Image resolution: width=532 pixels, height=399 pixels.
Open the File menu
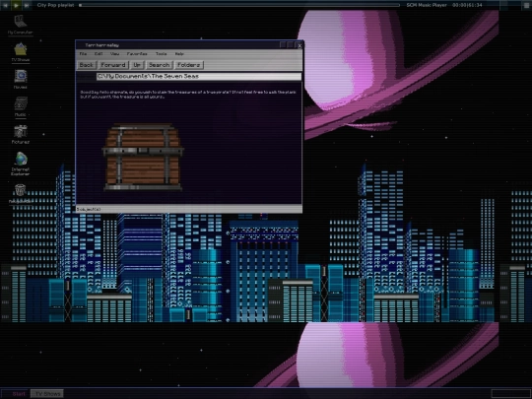pos(83,53)
